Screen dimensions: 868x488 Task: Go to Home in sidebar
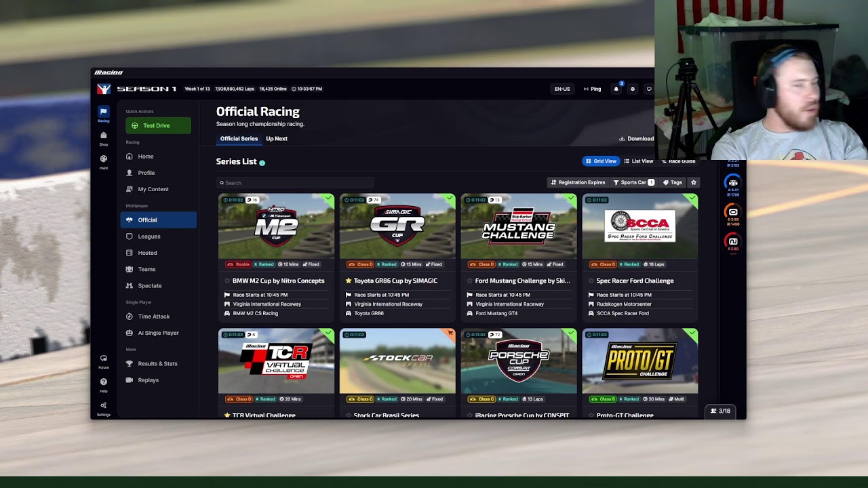point(158,157)
